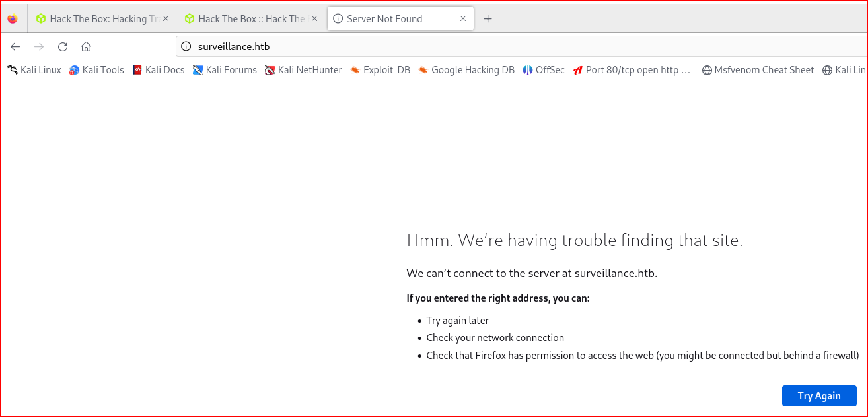Open the Kali Tools bookmark
The width and height of the screenshot is (868, 417).
point(96,70)
